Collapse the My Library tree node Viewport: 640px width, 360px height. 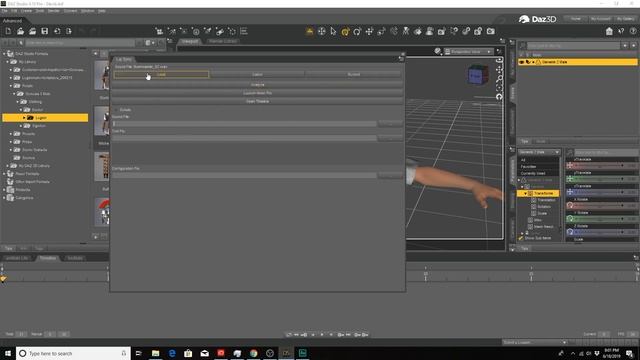[x=8, y=62]
